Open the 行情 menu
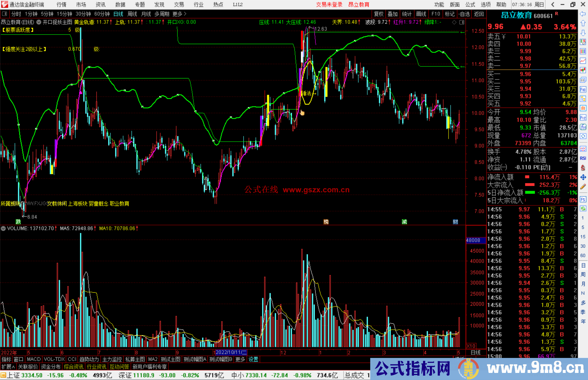 pyautogui.click(x=61, y=5)
